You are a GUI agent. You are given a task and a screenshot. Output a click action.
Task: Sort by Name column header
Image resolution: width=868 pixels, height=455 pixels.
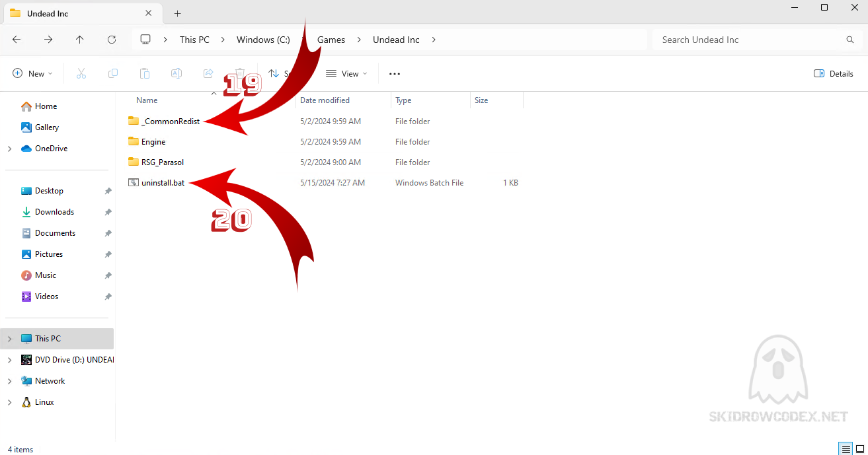(147, 100)
